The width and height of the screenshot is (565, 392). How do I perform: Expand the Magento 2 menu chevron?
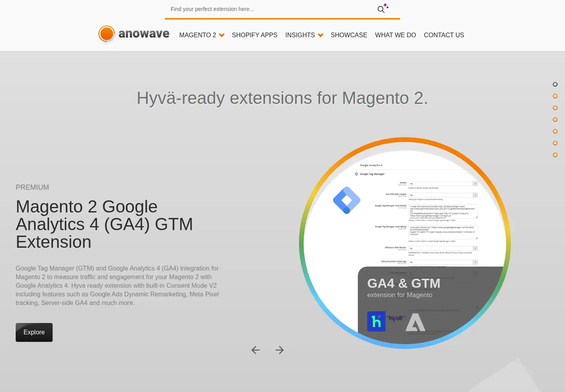222,35
